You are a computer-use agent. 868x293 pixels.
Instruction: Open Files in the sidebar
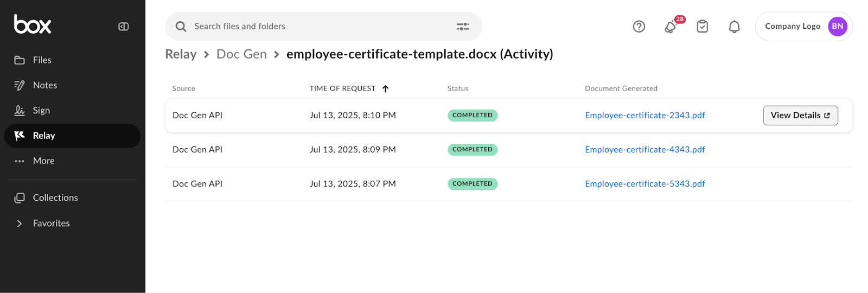click(x=42, y=60)
